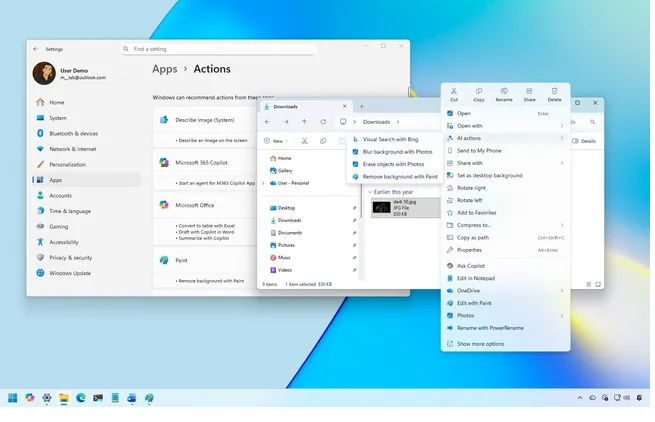
Task: Click Rename icon in context menu
Action: point(504,91)
